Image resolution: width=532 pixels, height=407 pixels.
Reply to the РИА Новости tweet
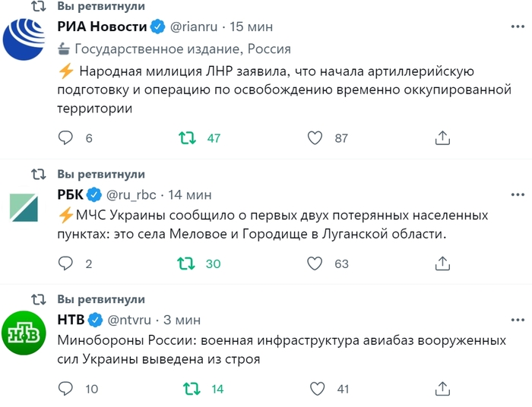click(x=67, y=138)
